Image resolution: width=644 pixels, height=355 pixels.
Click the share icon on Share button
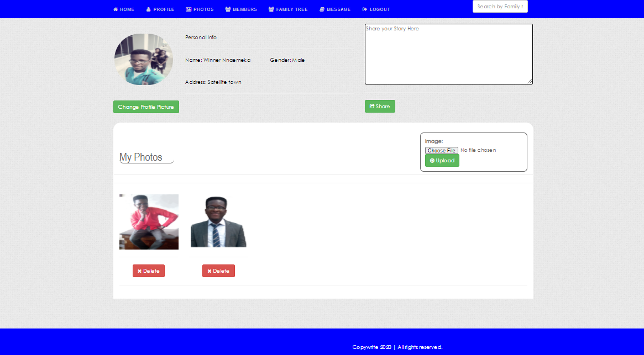(x=372, y=107)
